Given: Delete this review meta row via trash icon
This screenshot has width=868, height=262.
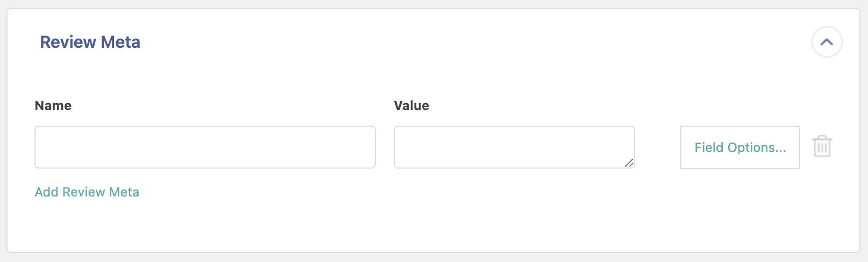Looking at the screenshot, I should (822, 147).
